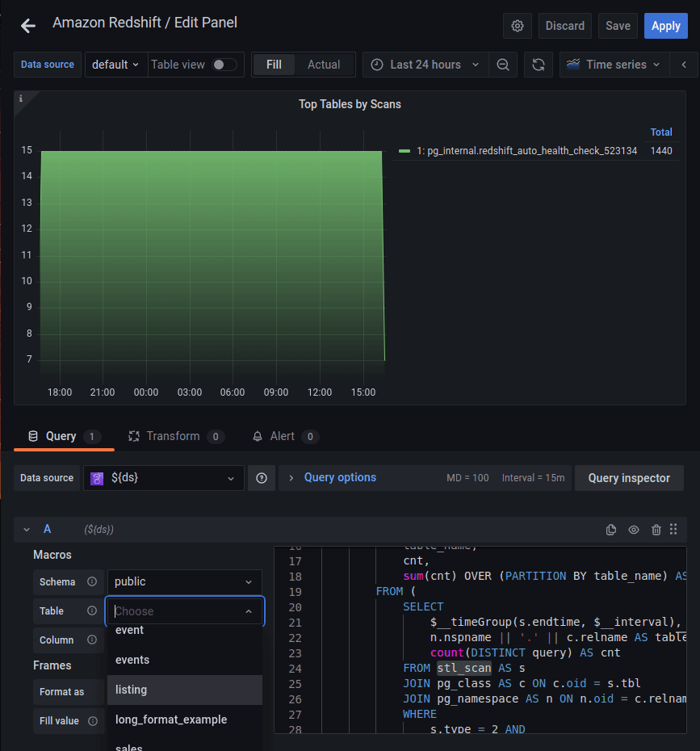Click the back arrow to exit panel editor
The height and width of the screenshot is (751, 700).
28,26
